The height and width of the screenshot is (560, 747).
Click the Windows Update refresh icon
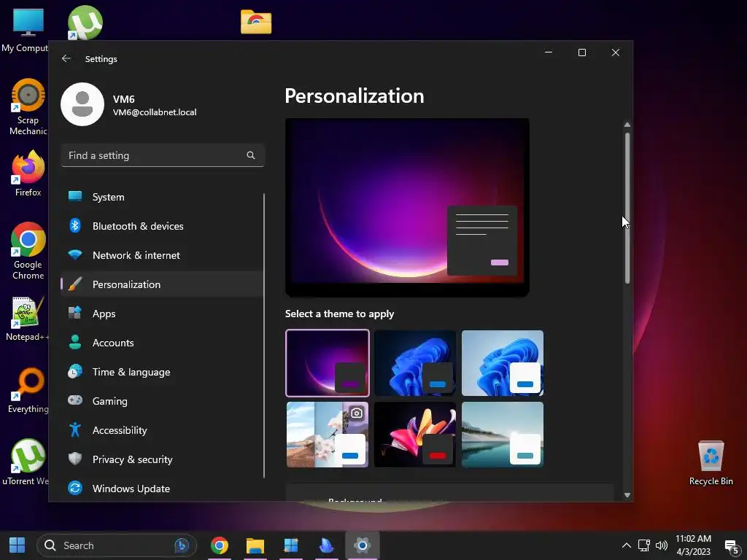pos(75,488)
